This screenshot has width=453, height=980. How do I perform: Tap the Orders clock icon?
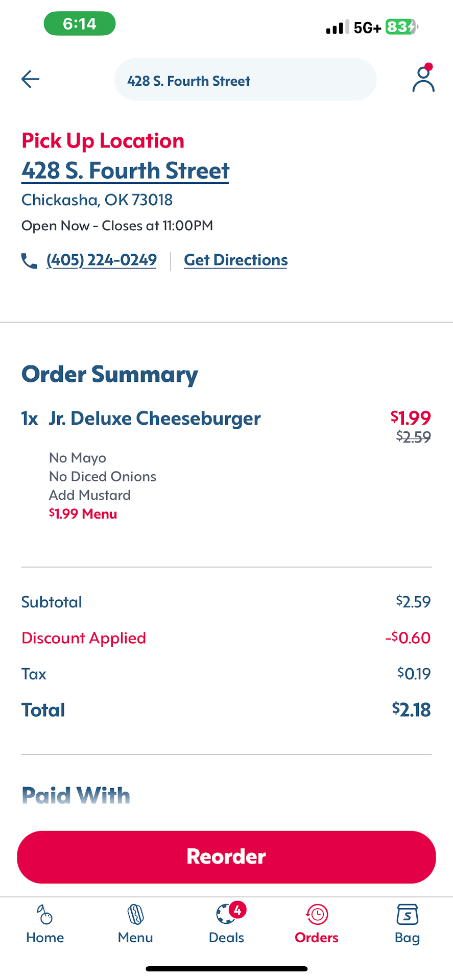click(317, 914)
